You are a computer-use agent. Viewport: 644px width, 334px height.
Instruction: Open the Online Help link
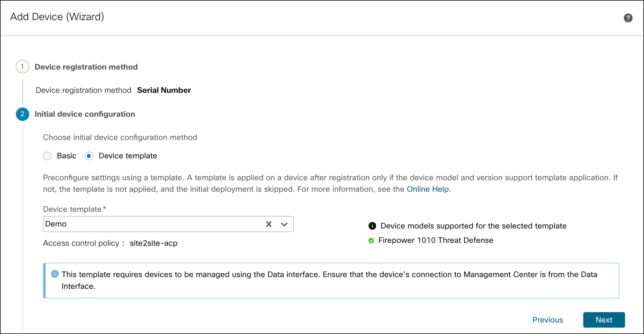(428, 189)
